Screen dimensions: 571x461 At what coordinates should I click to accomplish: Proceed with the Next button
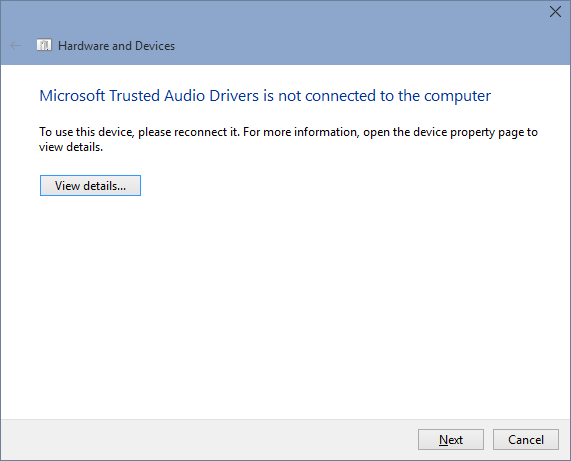451,440
